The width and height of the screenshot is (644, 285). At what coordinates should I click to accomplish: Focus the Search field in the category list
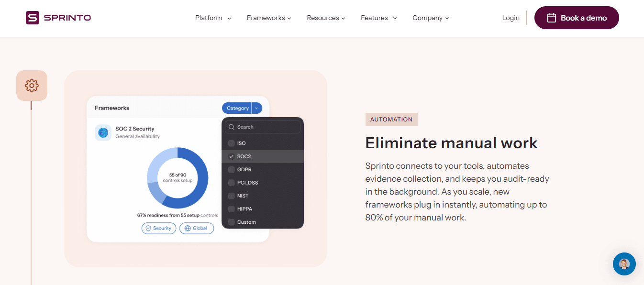(x=263, y=127)
